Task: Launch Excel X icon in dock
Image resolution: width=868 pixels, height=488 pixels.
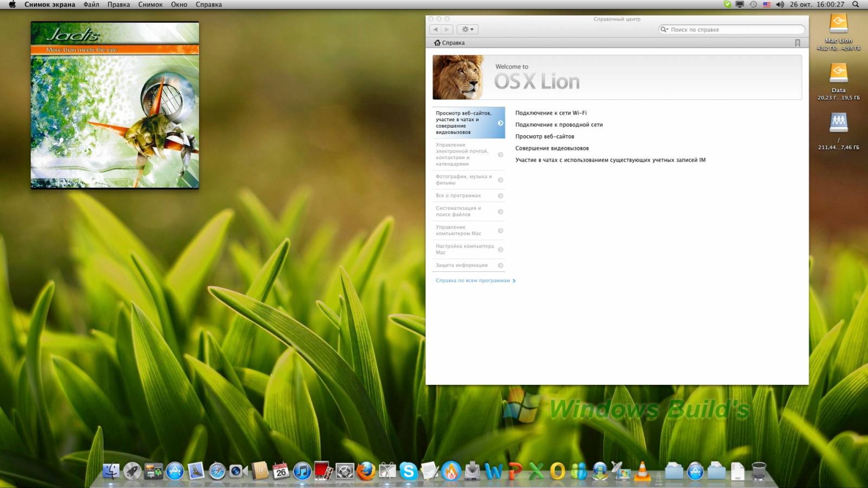Action: pyautogui.click(x=536, y=471)
